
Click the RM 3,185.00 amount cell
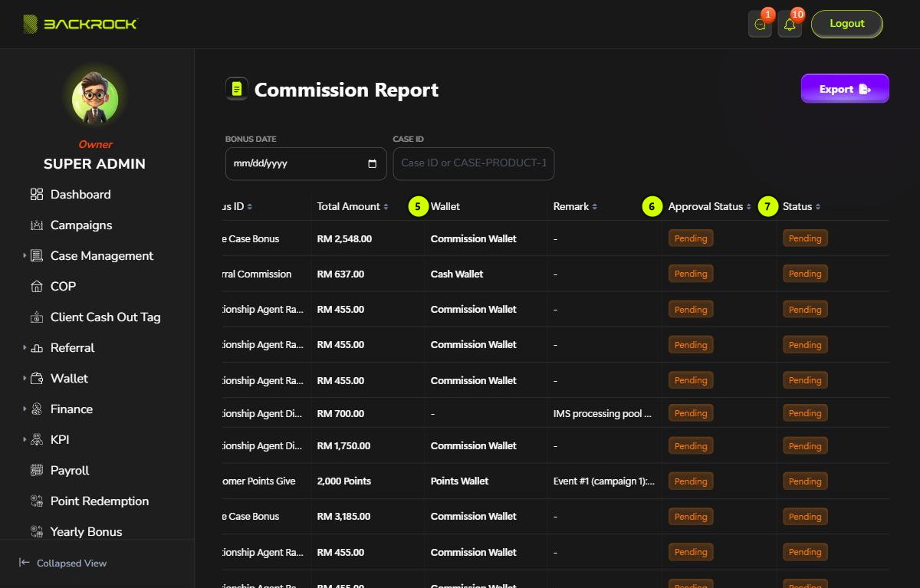[344, 517]
